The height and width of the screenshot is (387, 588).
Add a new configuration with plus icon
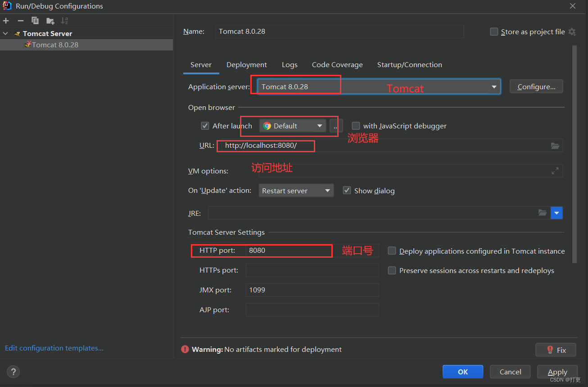coord(6,21)
